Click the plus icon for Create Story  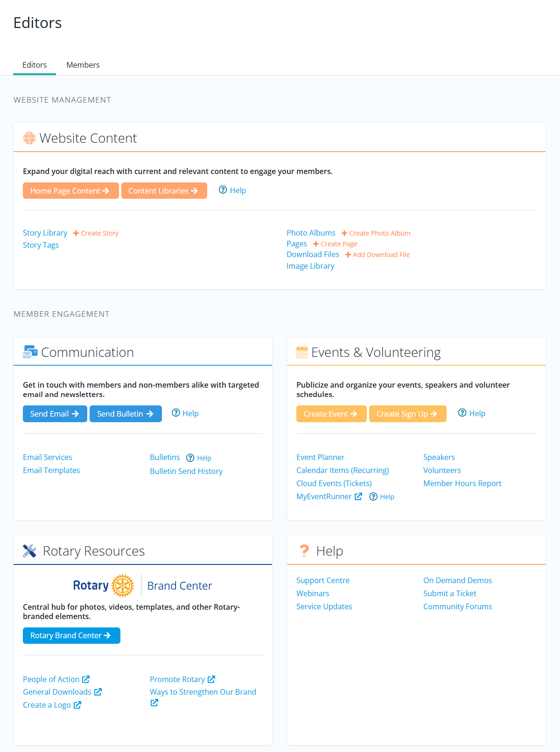[76, 233]
